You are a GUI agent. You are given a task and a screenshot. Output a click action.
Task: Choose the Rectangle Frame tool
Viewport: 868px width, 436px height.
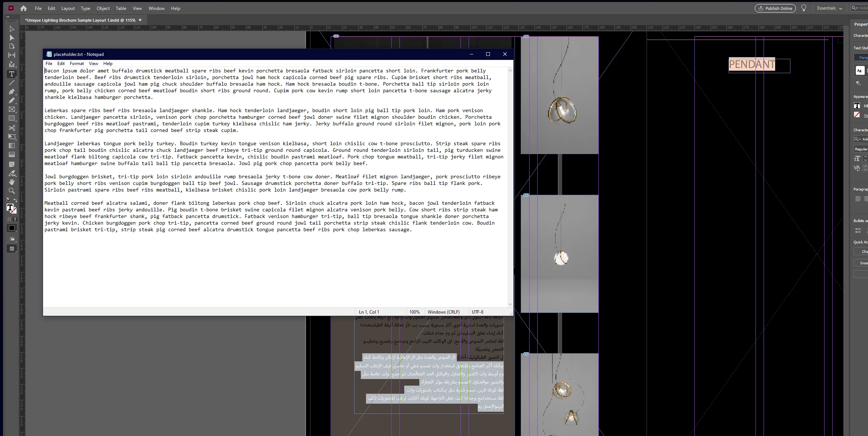[12, 110]
